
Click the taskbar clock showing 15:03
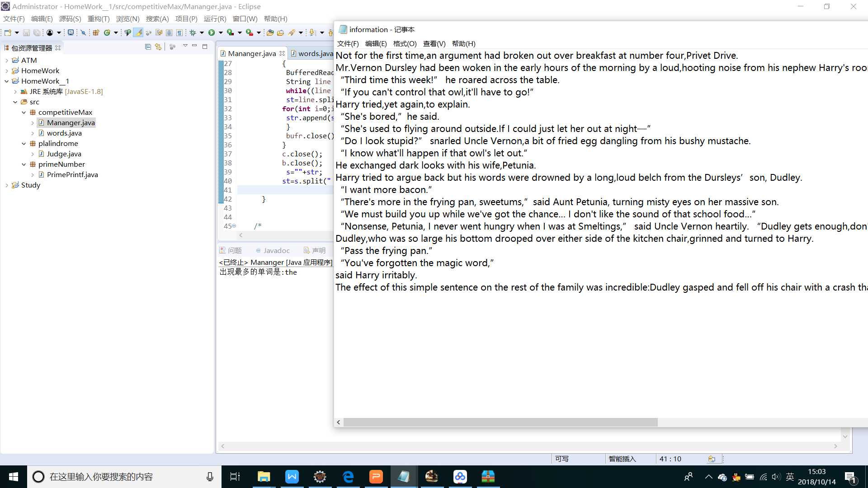817,472
